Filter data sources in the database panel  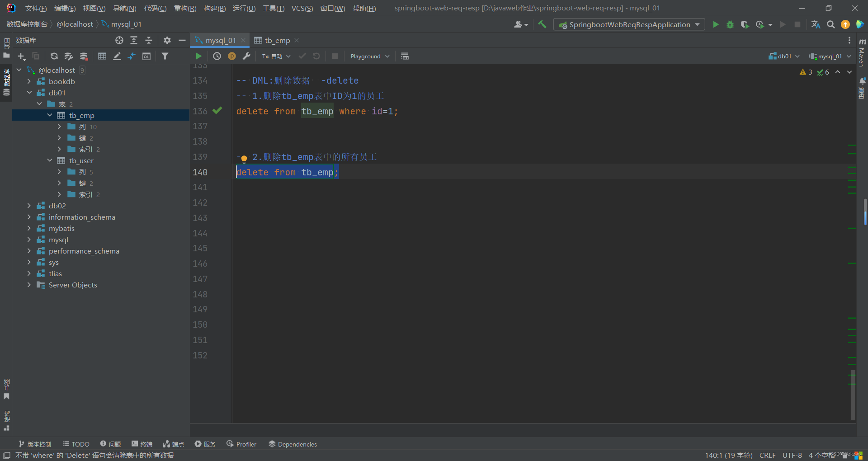[x=165, y=56]
